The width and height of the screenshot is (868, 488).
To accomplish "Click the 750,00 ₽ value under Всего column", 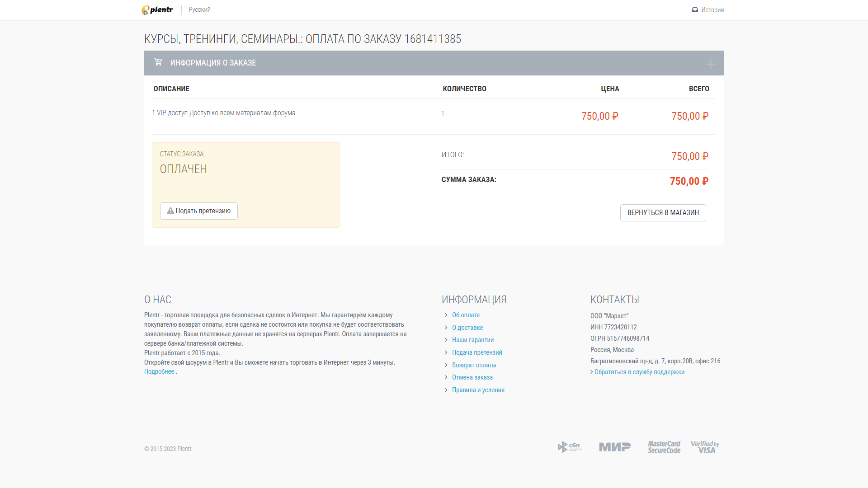I will (x=690, y=116).
